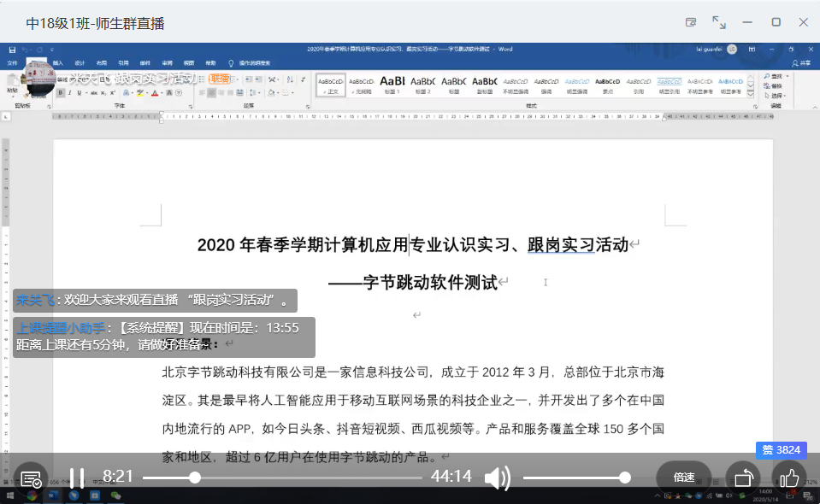820x504 pixels.
Task: Click text effects glowing A icon
Action: point(126,93)
